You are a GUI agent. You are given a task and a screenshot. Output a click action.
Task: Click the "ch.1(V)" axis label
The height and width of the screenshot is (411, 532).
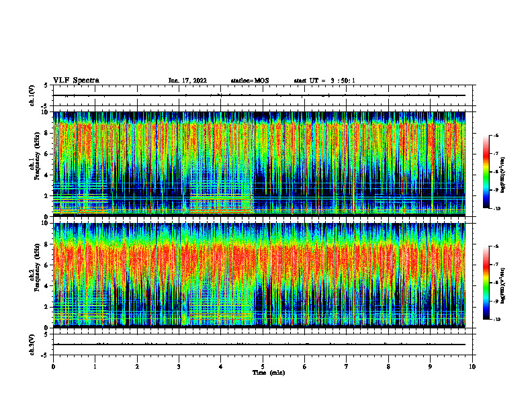pos(32,95)
